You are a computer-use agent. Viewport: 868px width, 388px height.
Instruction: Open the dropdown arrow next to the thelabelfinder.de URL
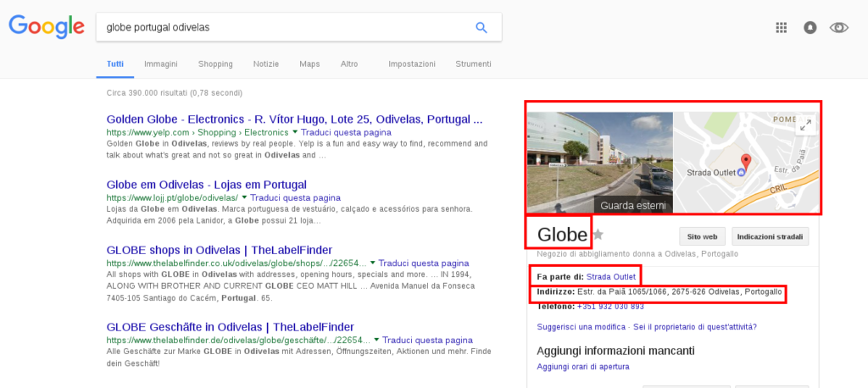click(x=376, y=340)
